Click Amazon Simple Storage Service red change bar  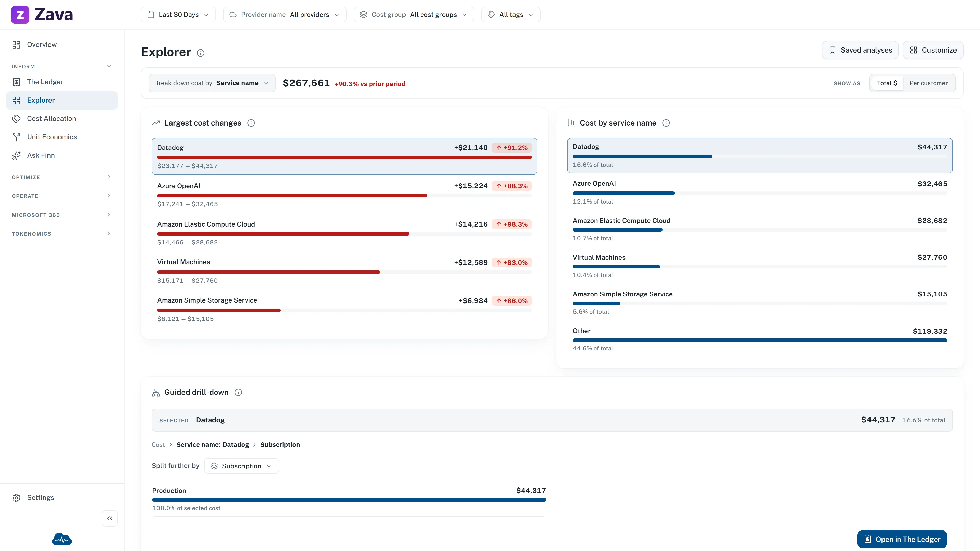click(219, 311)
